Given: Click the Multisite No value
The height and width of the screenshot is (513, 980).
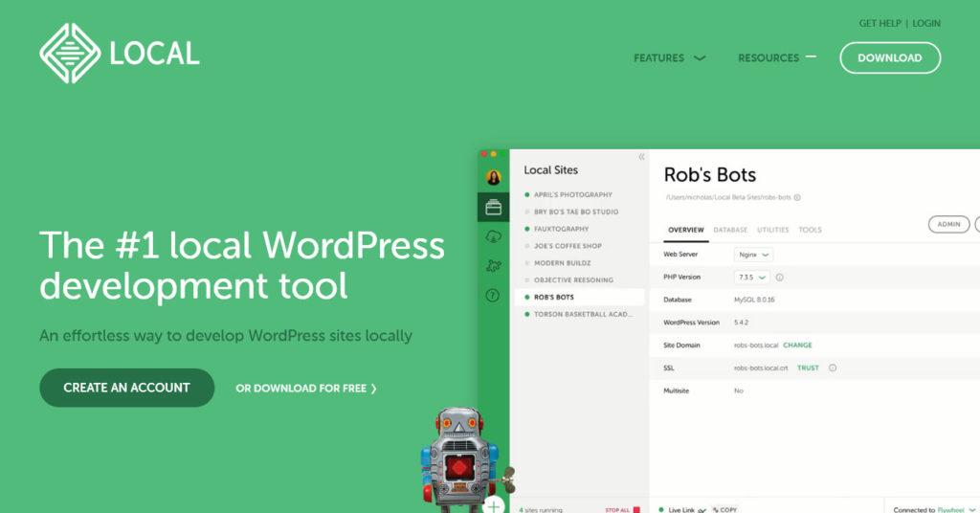Looking at the screenshot, I should point(739,391).
